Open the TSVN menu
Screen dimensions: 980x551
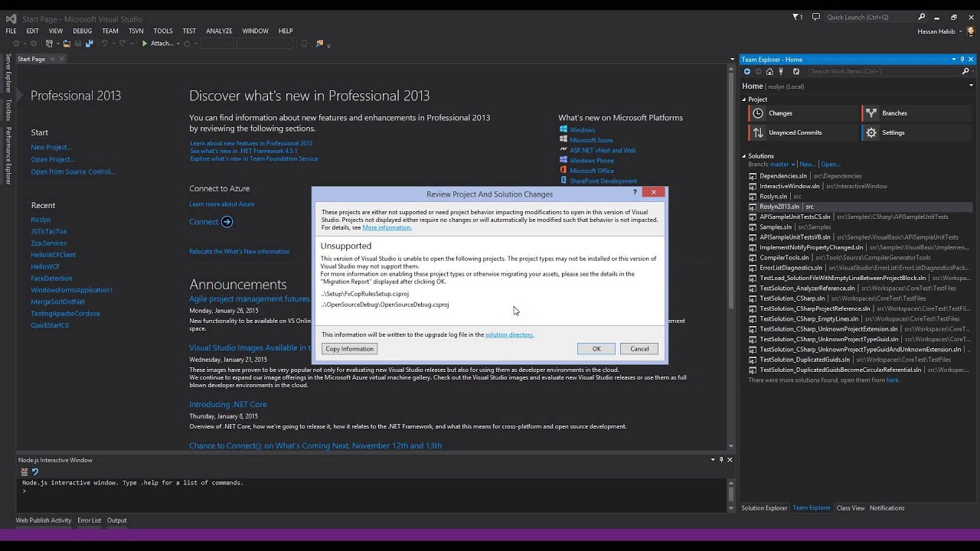(136, 31)
